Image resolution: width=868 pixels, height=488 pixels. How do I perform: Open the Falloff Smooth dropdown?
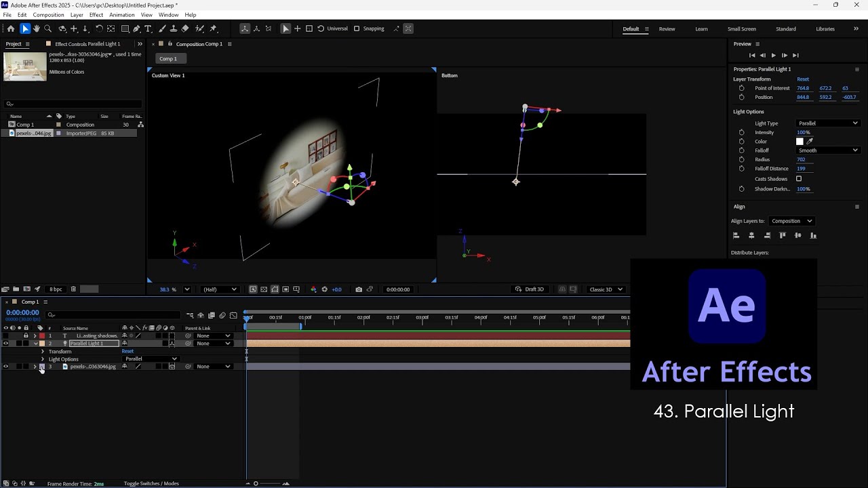pyautogui.click(x=828, y=150)
